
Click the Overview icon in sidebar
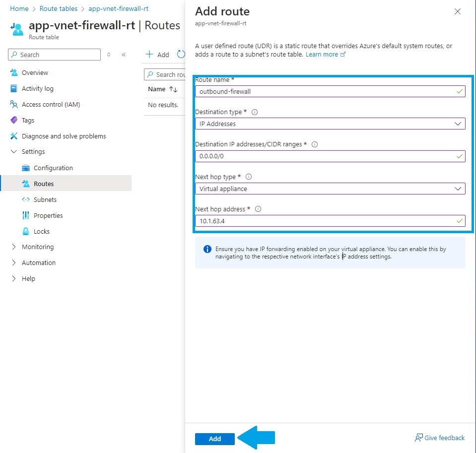[x=14, y=72]
